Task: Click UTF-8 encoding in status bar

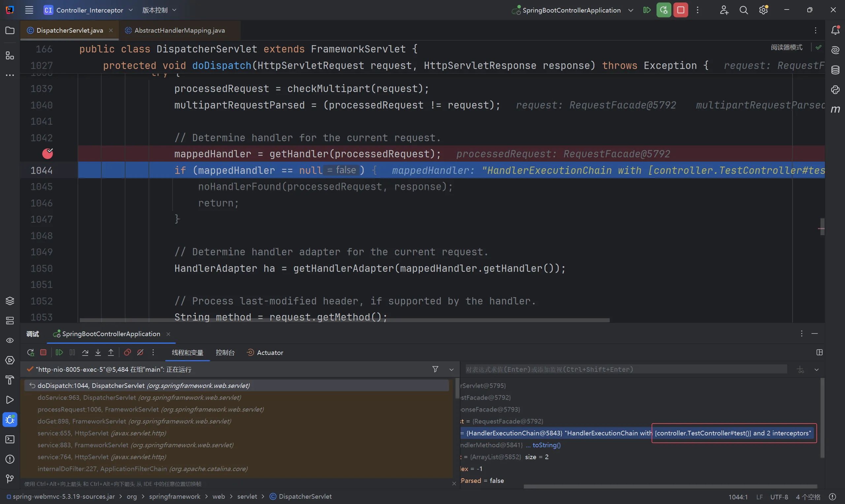Action: [x=779, y=497]
